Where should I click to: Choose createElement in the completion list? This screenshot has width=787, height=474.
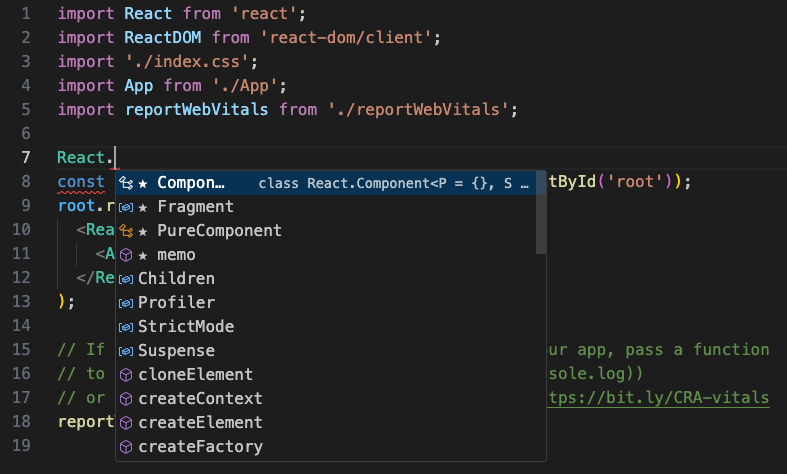(200, 423)
